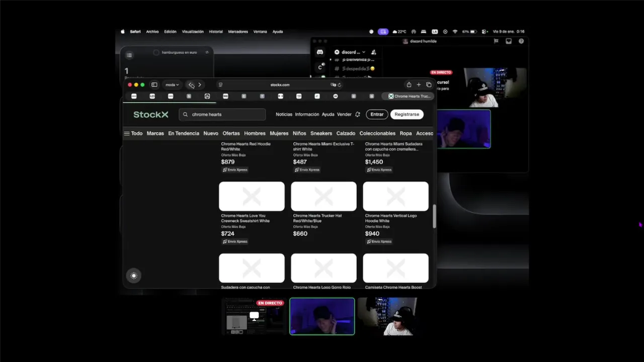Click Chrome Hearts Red Hoodie Red/White title
644x362 pixels.
246,147
